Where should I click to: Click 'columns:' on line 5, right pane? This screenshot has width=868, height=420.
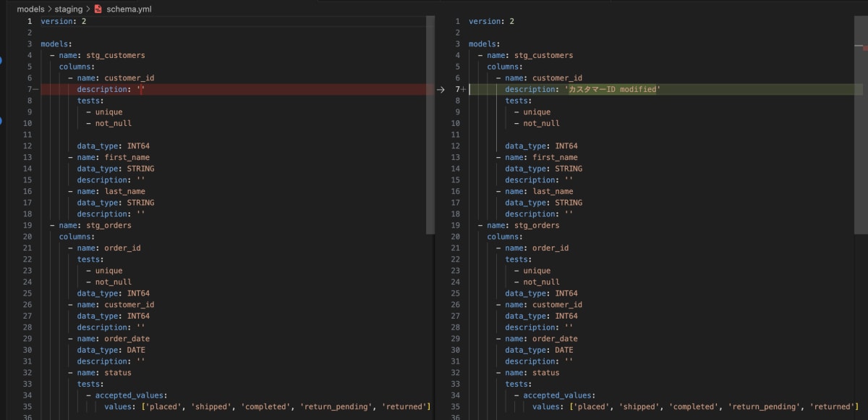click(x=506, y=67)
